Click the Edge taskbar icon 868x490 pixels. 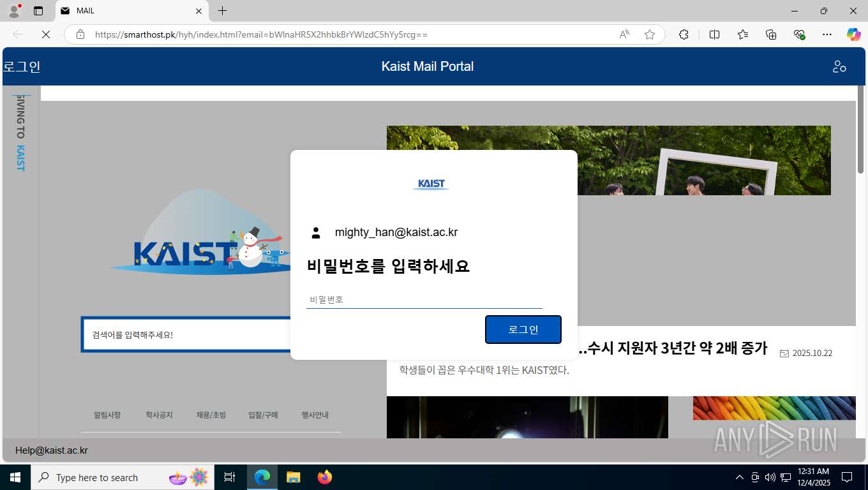262,477
